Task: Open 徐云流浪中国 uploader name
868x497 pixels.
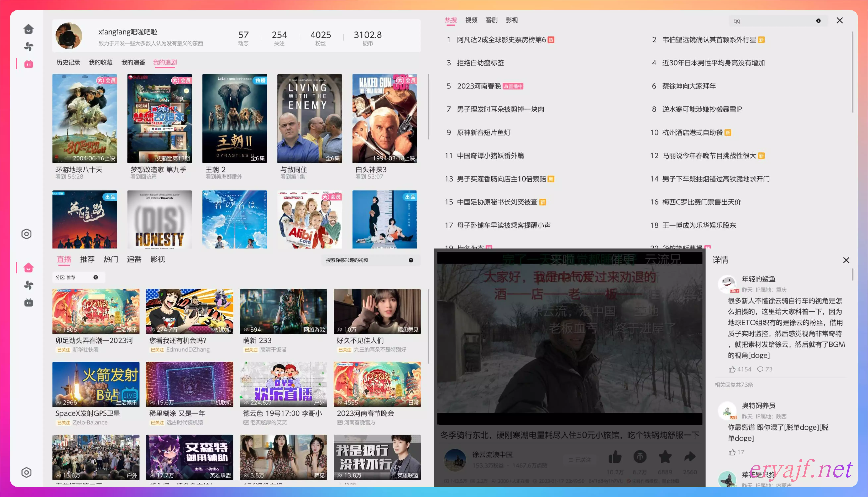Action: [492, 455]
